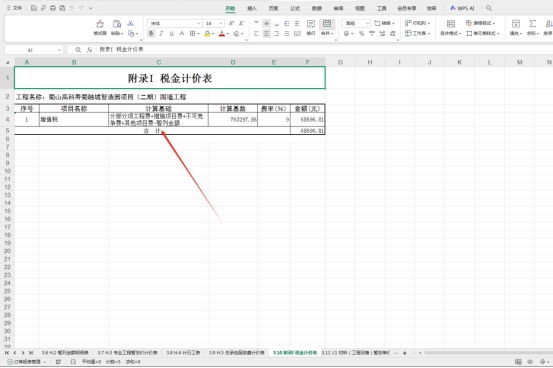Screen dimensions: 553x368
Task: Toggle bold formatting
Action: [x=151, y=34]
